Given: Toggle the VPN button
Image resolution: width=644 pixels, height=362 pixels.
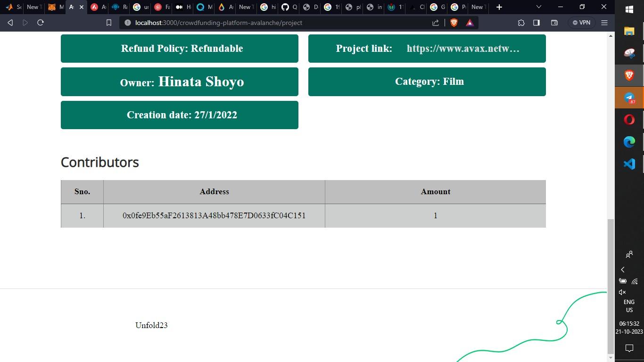Looking at the screenshot, I should click(581, 23).
